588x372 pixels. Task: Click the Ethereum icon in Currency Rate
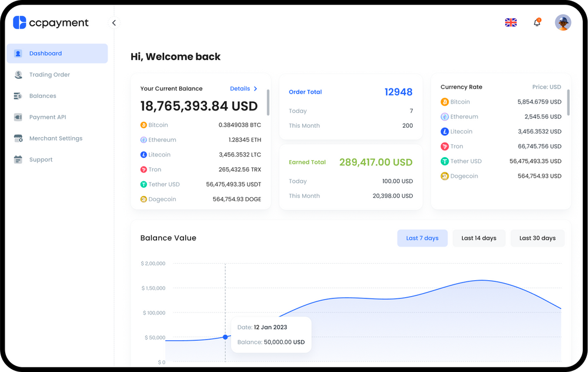click(x=445, y=117)
